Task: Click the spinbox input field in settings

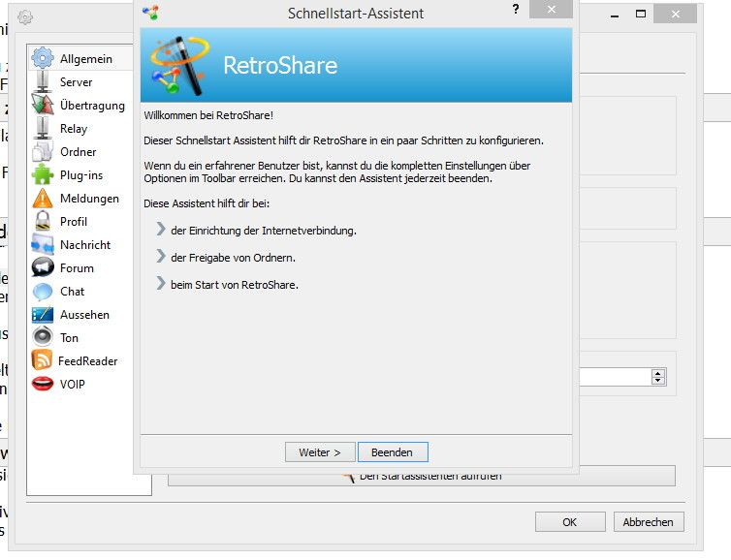Action: click(616, 377)
